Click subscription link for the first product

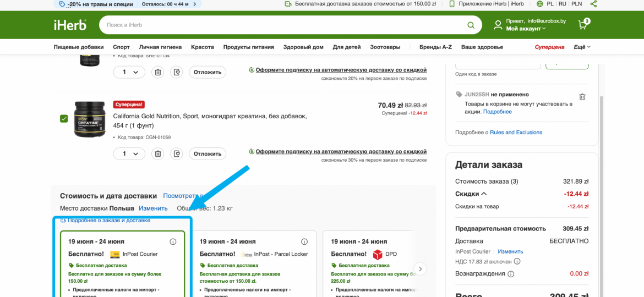coord(341,70)
